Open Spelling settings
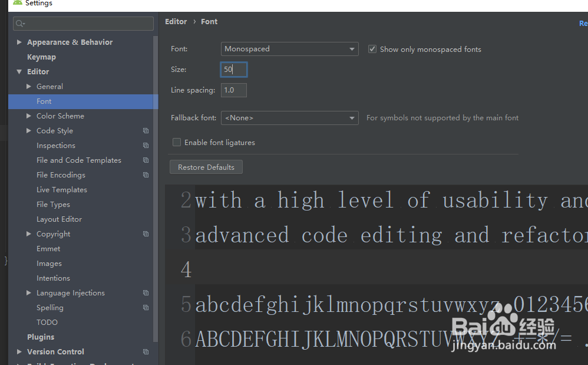The image size is (588, 365). point(50,308)
